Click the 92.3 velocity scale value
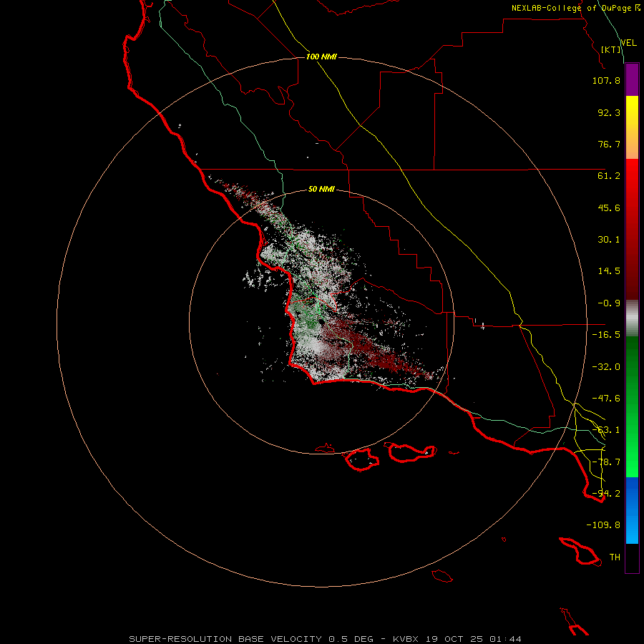 point(609,112)
